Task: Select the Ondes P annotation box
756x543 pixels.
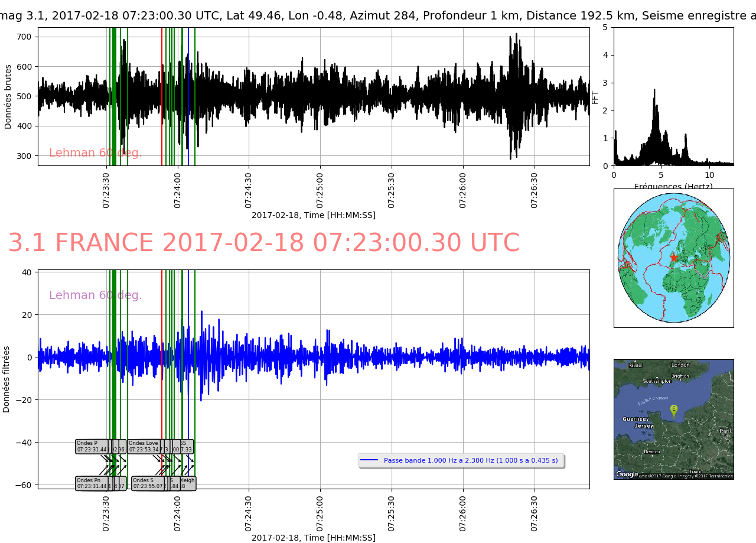Action: pyautogui.click(x=92, y=446)
